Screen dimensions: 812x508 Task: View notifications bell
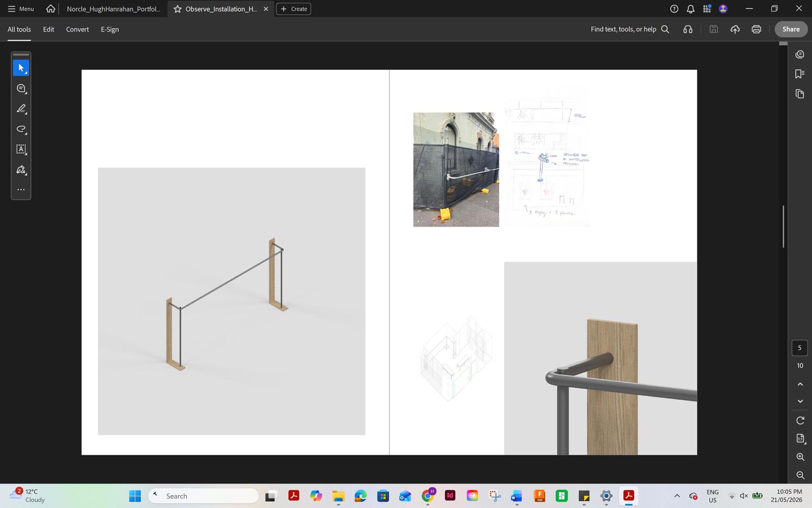pos(691,9)
